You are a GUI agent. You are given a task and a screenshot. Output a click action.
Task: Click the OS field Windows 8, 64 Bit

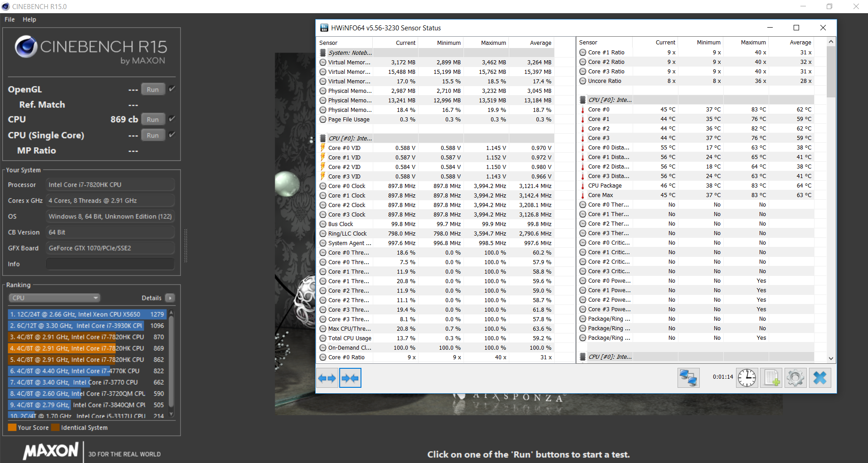click(110, 217)
